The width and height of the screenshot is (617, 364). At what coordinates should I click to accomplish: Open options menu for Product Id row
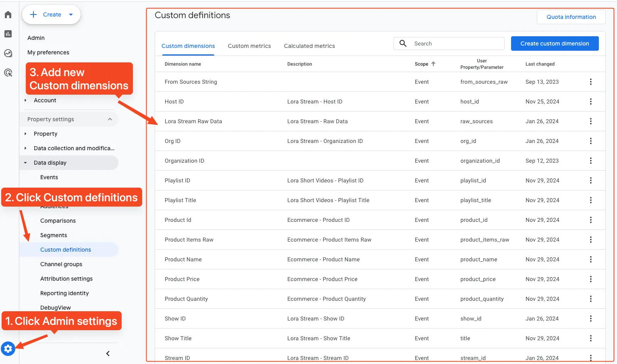coord(591,220)
